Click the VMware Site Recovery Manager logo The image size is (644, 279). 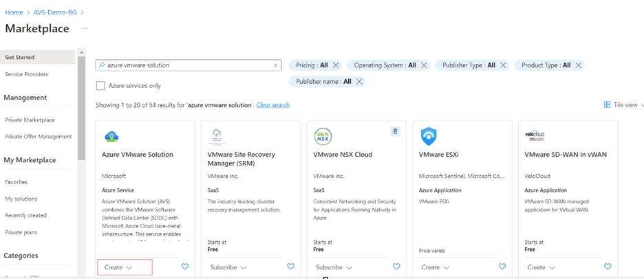coord(217,136)
